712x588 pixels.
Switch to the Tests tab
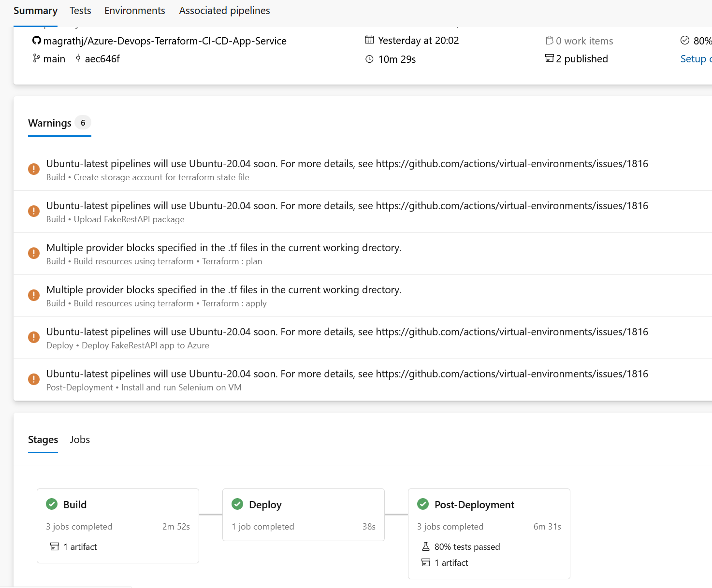80,11
